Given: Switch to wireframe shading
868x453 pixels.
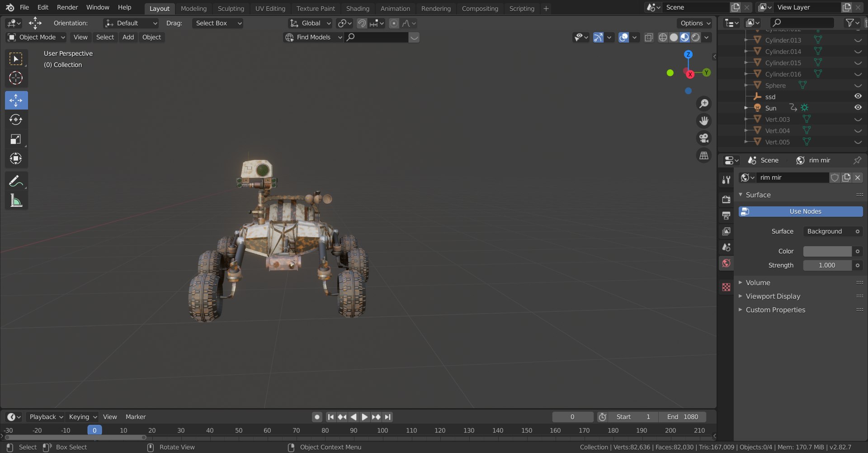Looking at the screenshot, I should pos(663,37).
